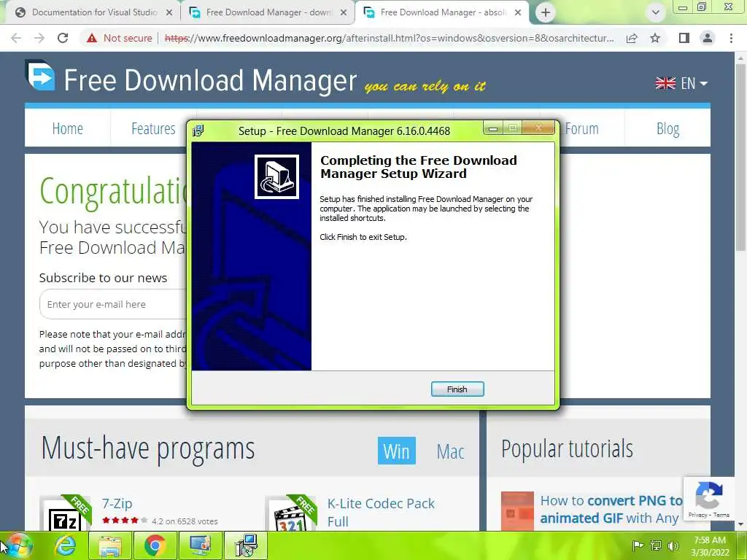Open the Home menu item
747x560 pixels.
tap(68, 128)
